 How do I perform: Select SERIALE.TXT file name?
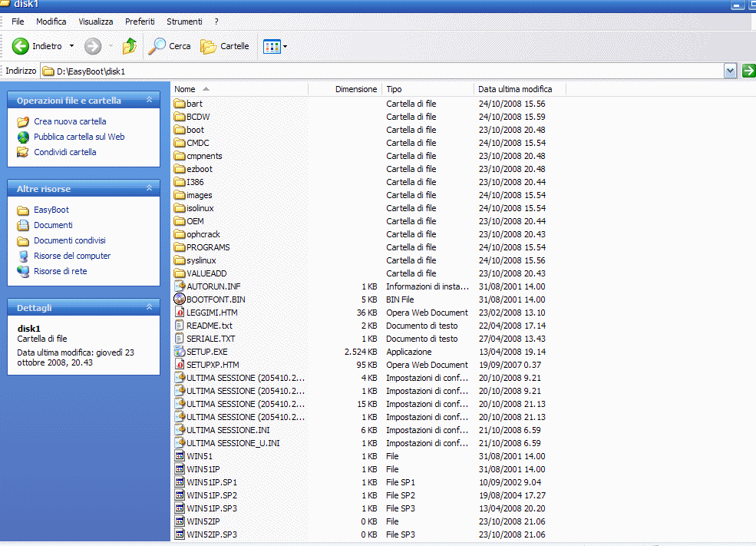(x=211, y=339)
